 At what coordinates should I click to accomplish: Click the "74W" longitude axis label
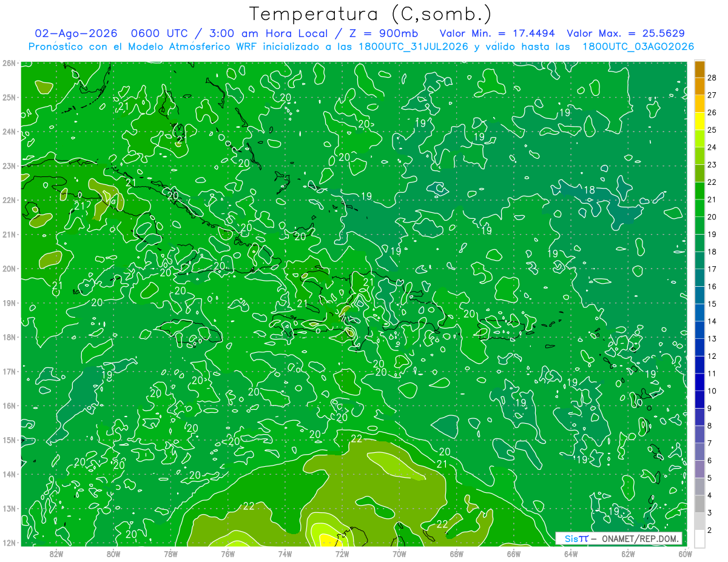pos(285,554)
